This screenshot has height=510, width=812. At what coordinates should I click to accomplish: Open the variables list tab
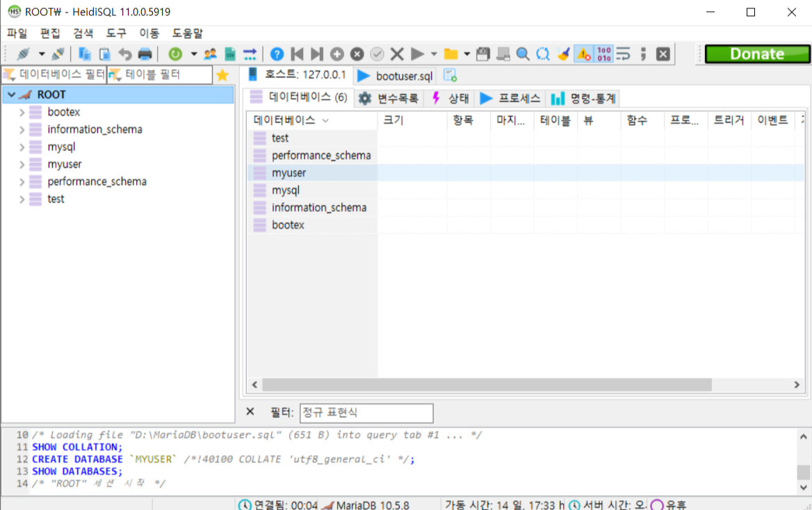pyautogui.click(x=389, y=98)
